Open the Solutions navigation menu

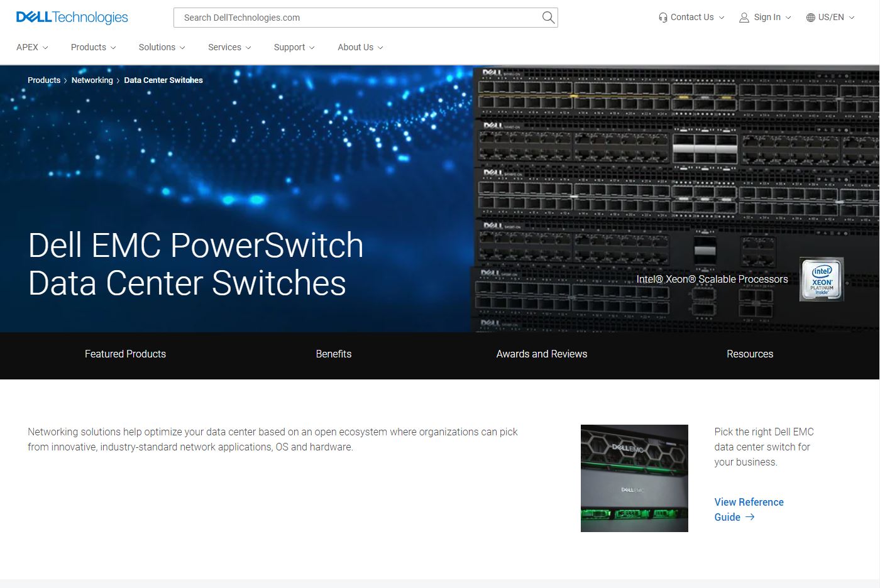(x=162, y=47)
